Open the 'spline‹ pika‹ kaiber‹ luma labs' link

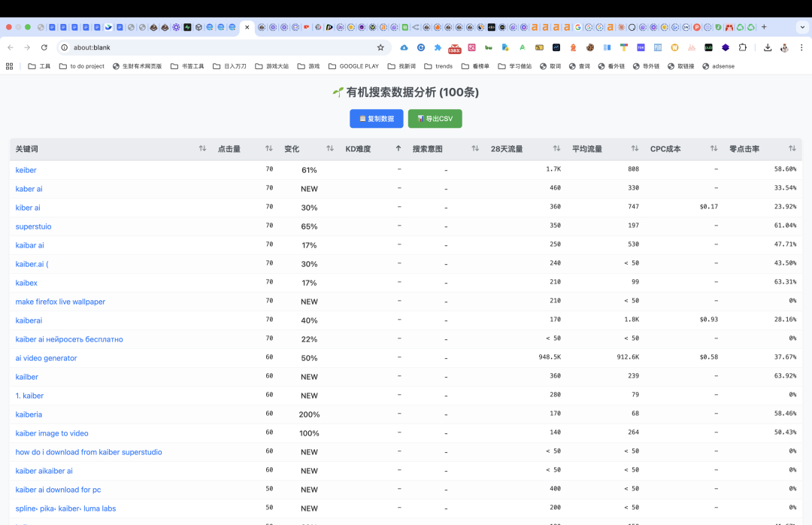tap(65, 508)
